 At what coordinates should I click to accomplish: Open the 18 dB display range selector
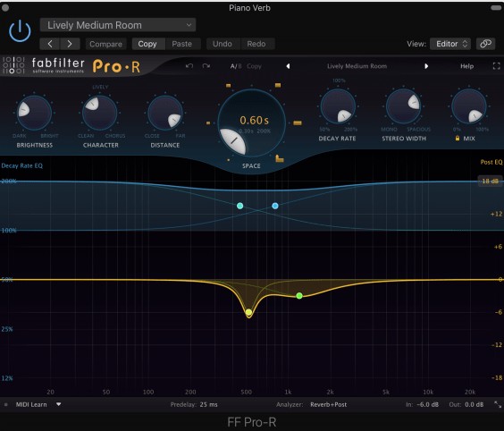(491, 182)
